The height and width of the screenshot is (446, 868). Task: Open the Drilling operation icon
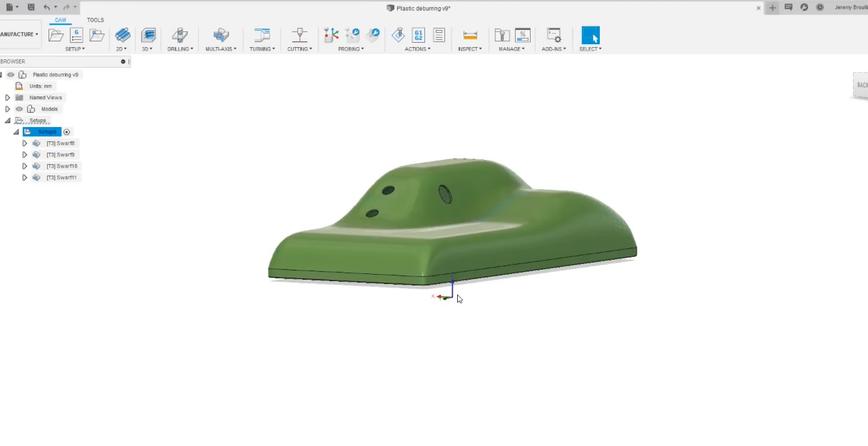[x=180, y=35]
